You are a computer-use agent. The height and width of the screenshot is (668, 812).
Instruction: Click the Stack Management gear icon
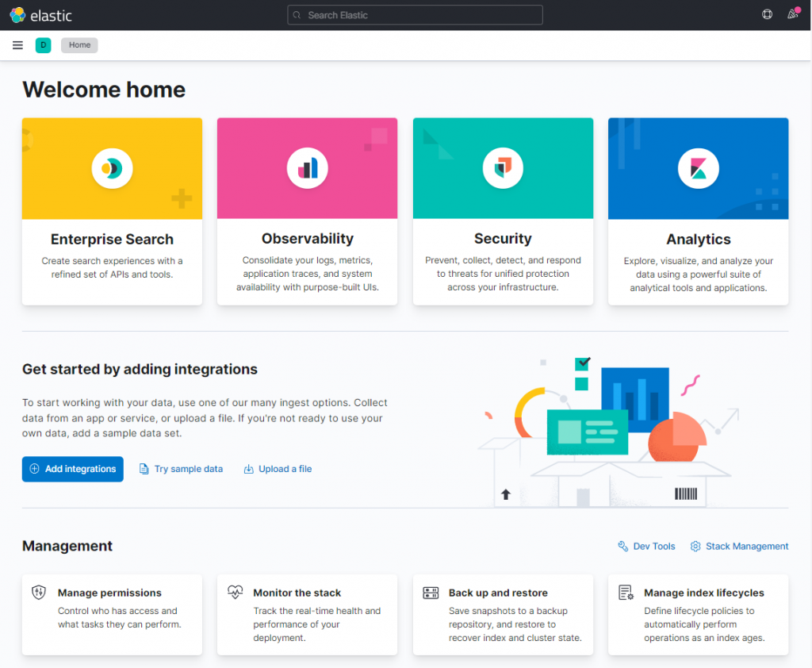695,546
